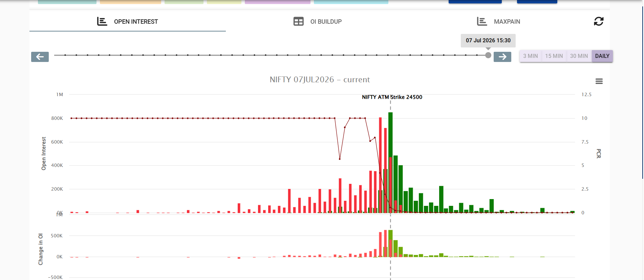Click the tallest green bar at ATM strike
Image resolution: width=644 pixels, height=280 pixels.
(390, 163)
